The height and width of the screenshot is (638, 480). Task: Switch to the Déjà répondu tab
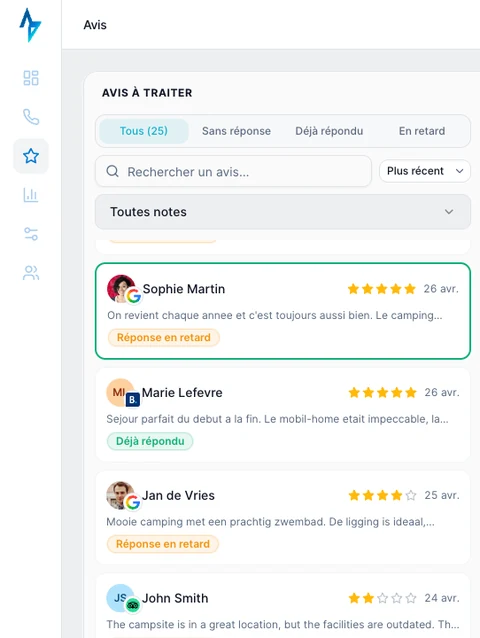click(x=329, y=131)
